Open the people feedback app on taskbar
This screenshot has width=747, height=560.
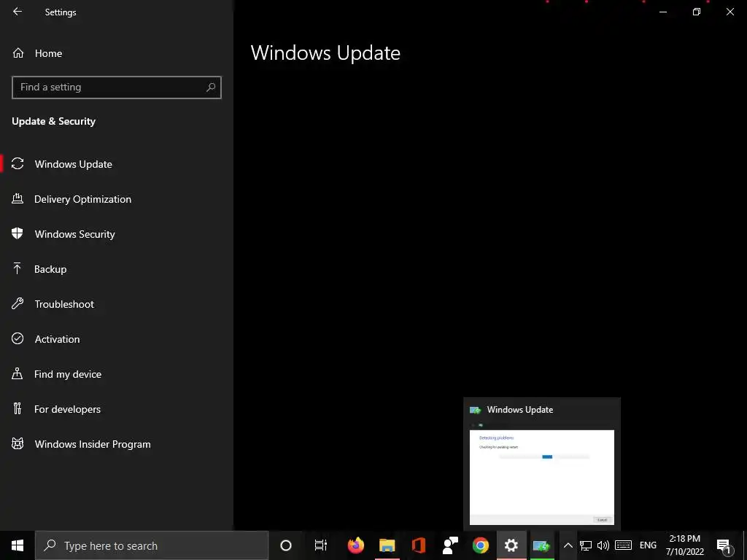[x=449, y=545]
